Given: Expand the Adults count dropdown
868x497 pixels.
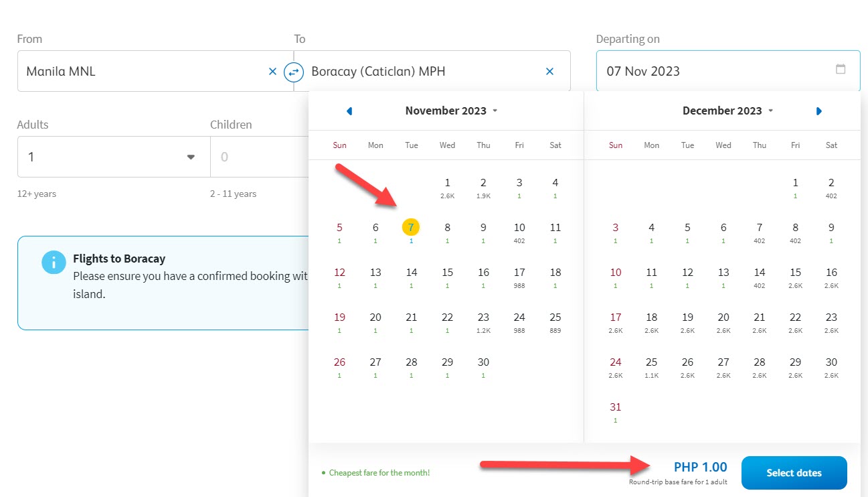Looking at the screenshot, I should (x=191, y=157).
